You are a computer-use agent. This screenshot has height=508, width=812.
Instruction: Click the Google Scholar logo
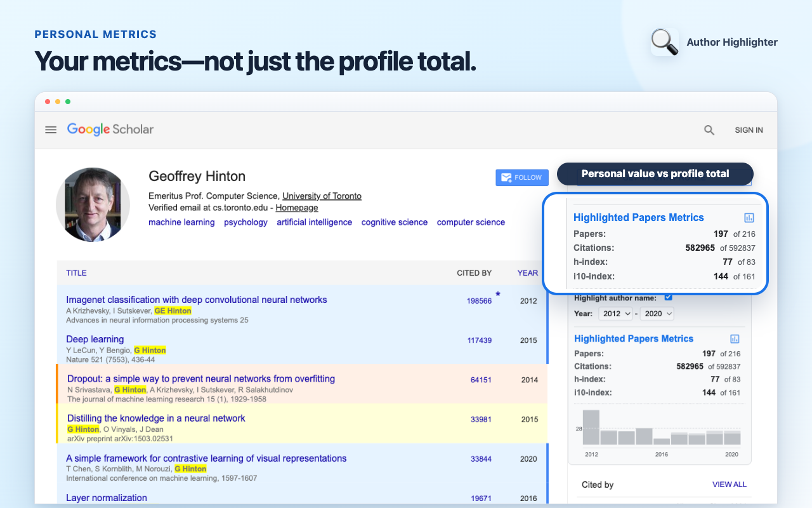110,130
